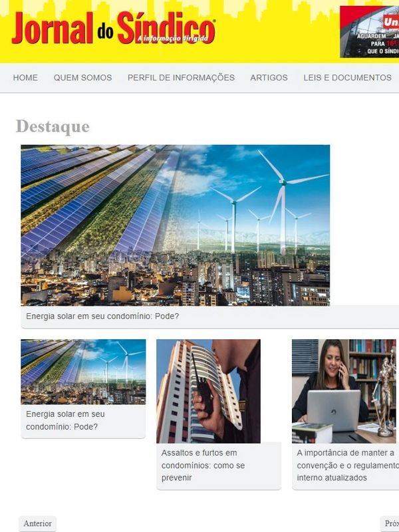Open the small solar energy thumbnail
Screen dimensions: 399x532
[84, 372]
